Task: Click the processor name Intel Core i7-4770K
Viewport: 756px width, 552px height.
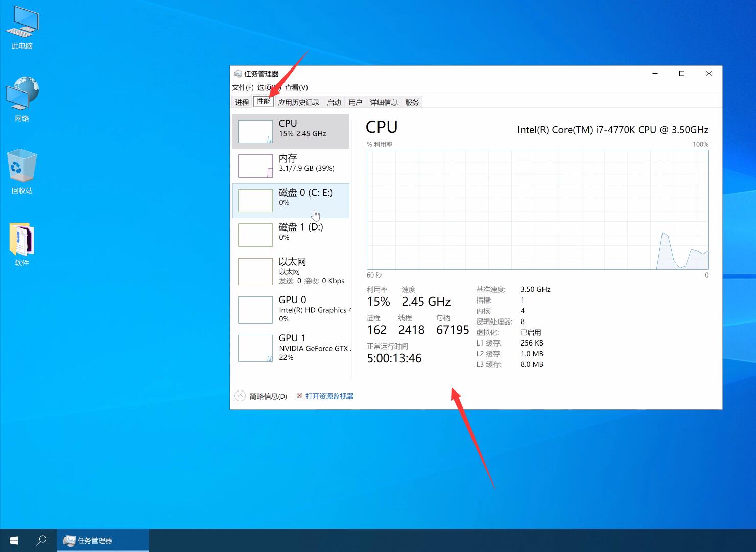Action: [613, 130]
